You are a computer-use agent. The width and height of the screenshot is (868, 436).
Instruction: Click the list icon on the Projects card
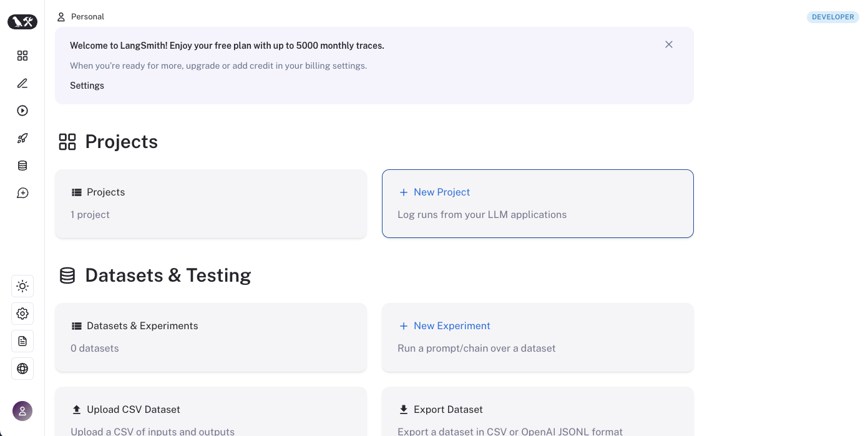pos(77,192)
